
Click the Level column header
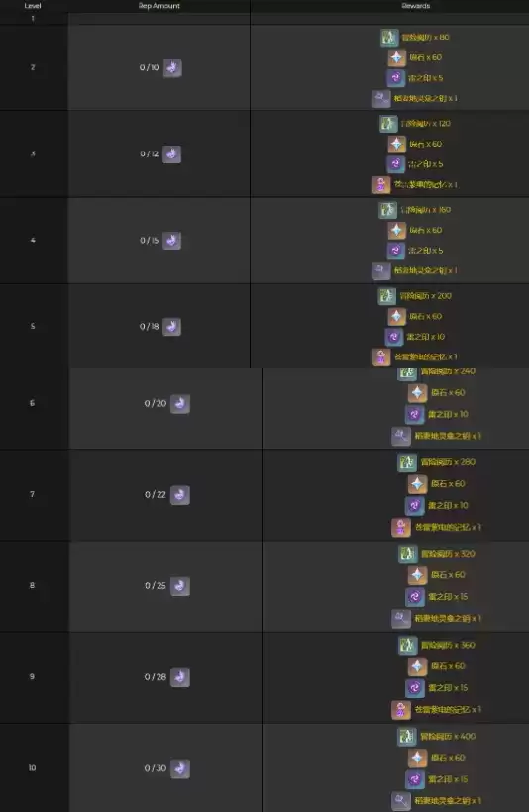33,6
